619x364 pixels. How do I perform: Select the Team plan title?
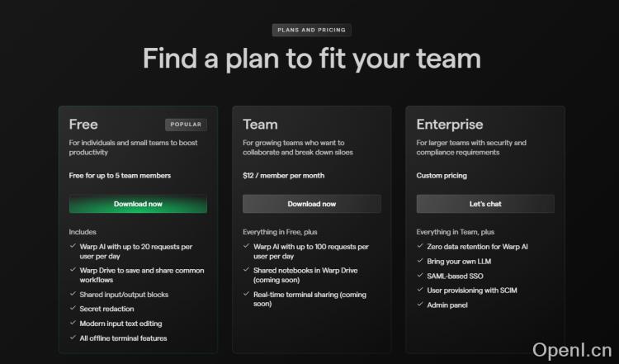[260, 125]
